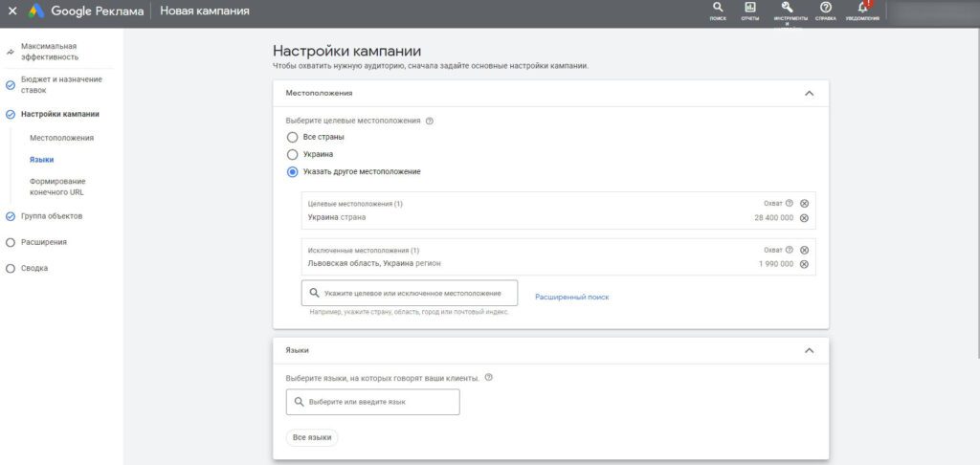The width and height of the screenshot is (980, 465).
Task: Collapse the Языки section
Action: (810, 351)
